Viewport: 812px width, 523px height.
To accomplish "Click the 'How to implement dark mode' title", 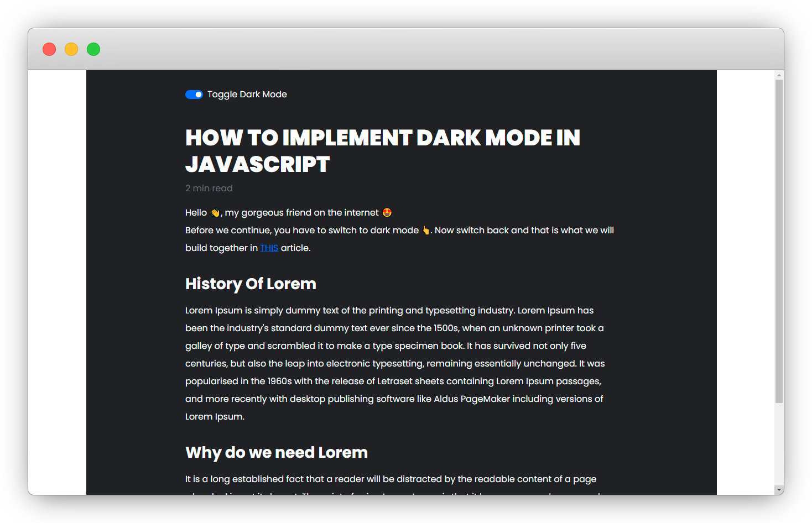I will pyautogui.click(x=383, y=151).
